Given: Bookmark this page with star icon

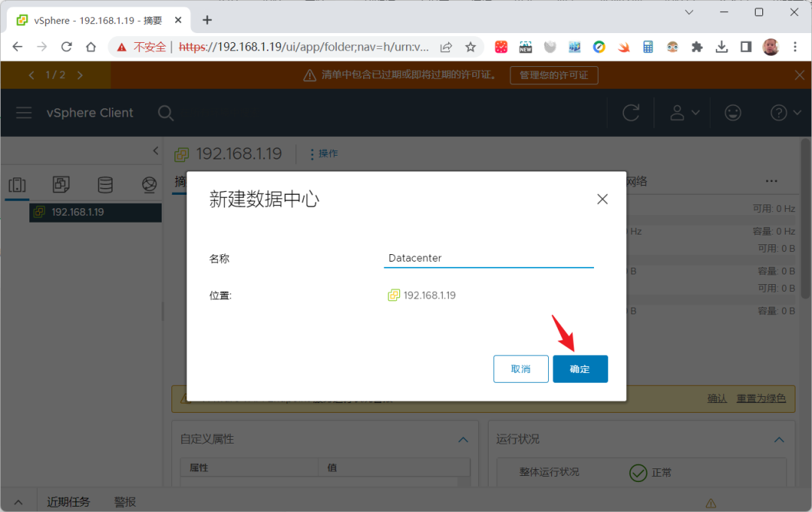Looking at the screenshot, I should [x=470, y=47].
